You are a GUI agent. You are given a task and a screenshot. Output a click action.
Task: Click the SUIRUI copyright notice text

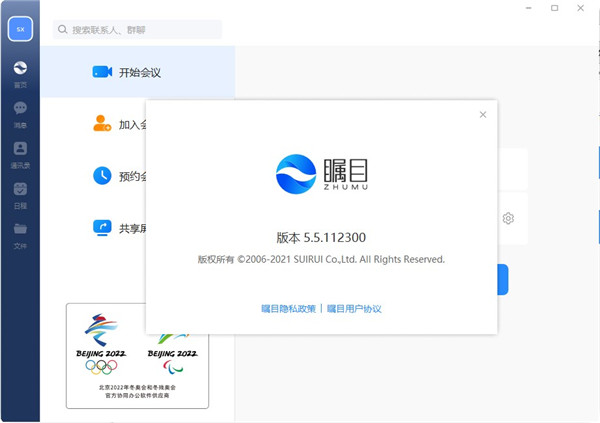point(321,260)
